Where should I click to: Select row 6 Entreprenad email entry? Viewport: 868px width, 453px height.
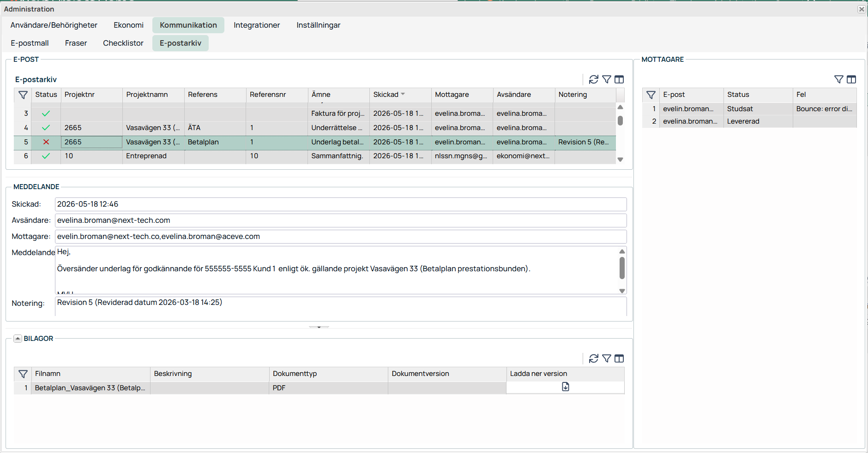point(315,156)
